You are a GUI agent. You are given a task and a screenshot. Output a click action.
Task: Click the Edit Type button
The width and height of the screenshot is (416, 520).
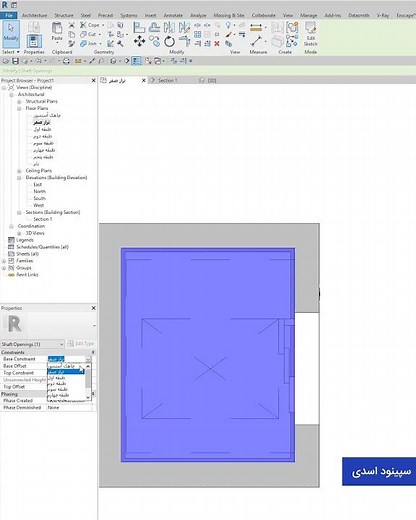point(81,344)
